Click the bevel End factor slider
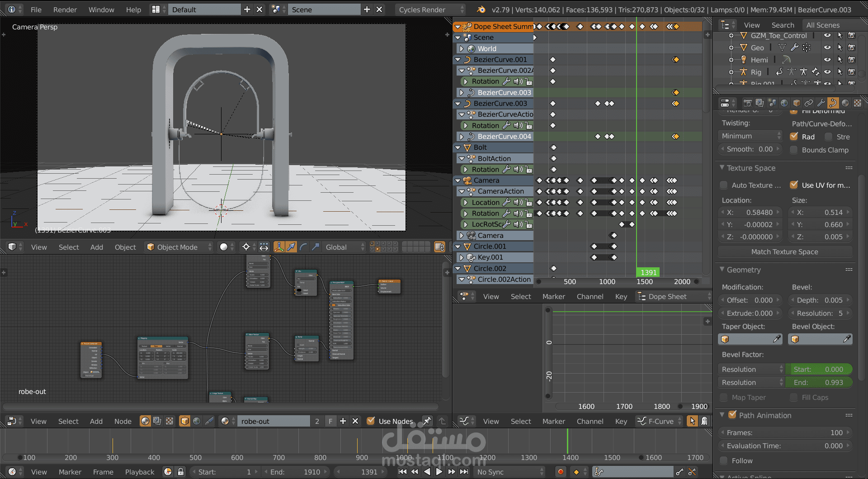The height and width of the screenshot is (479, 868). pyautogui.click(x=819, y=382)
